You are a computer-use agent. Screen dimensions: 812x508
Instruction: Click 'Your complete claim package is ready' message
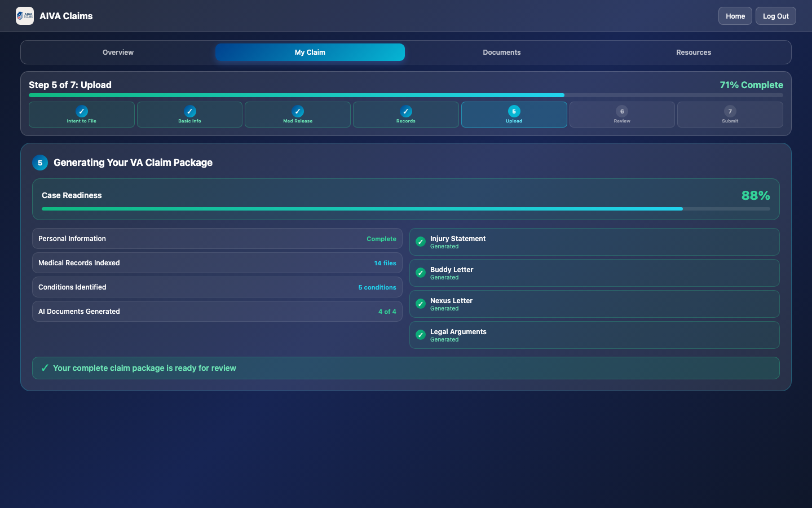click(144, 368)
